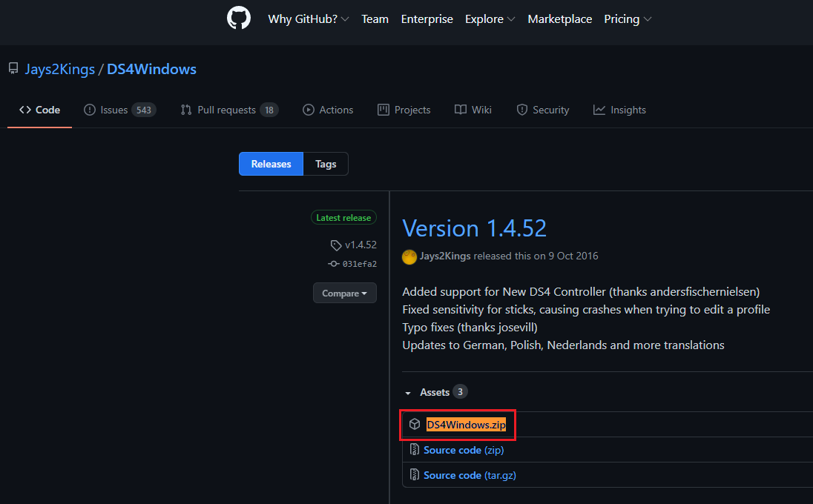
Task: Click the release date 9 Oct 2016
Action: [x=573, y=256]
